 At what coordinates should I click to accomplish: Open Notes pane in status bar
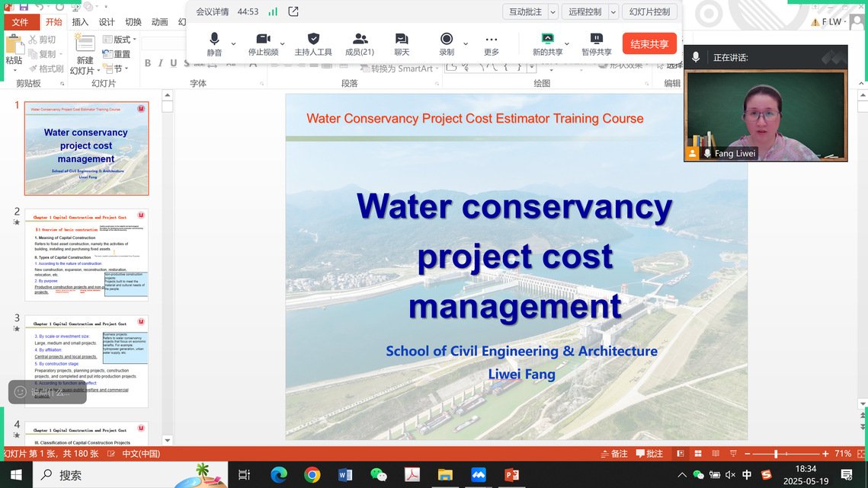pos(614,454)
